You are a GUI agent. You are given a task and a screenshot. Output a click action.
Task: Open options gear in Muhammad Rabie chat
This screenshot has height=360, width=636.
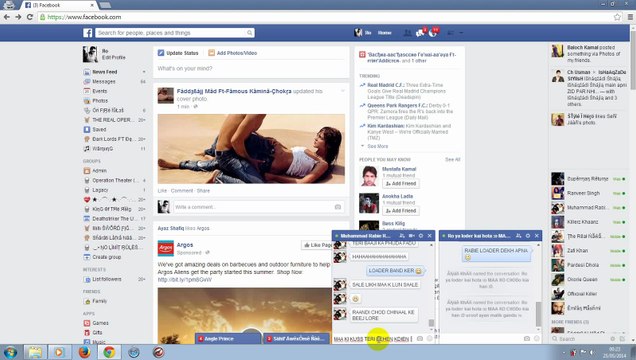click(421, 236)
